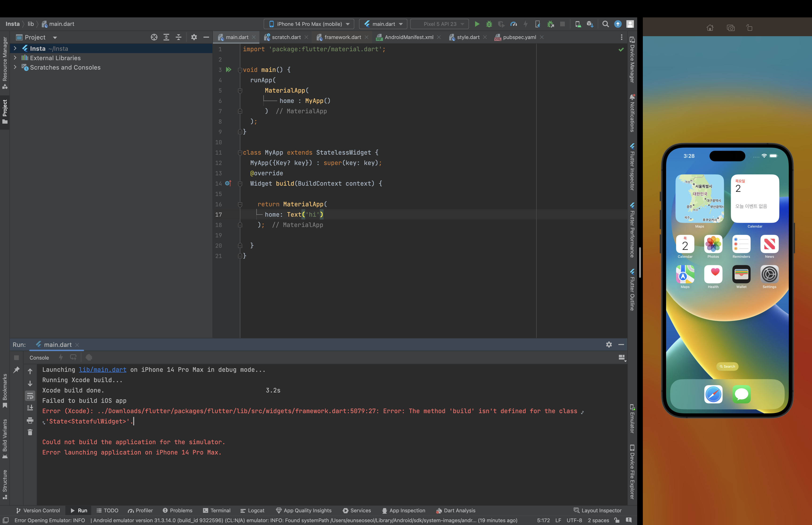Viewport: 812px width, 525px height.
Task: Toggle Soft-Wrap in console sidebar
Action: (x=30, y=396)
